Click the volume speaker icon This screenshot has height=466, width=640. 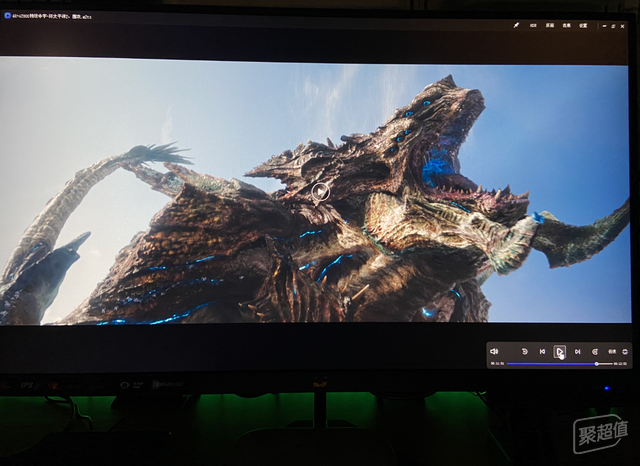494,351
